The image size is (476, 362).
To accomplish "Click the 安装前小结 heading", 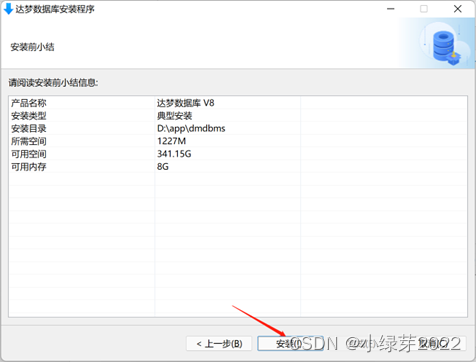I will [x=32, y=47].
